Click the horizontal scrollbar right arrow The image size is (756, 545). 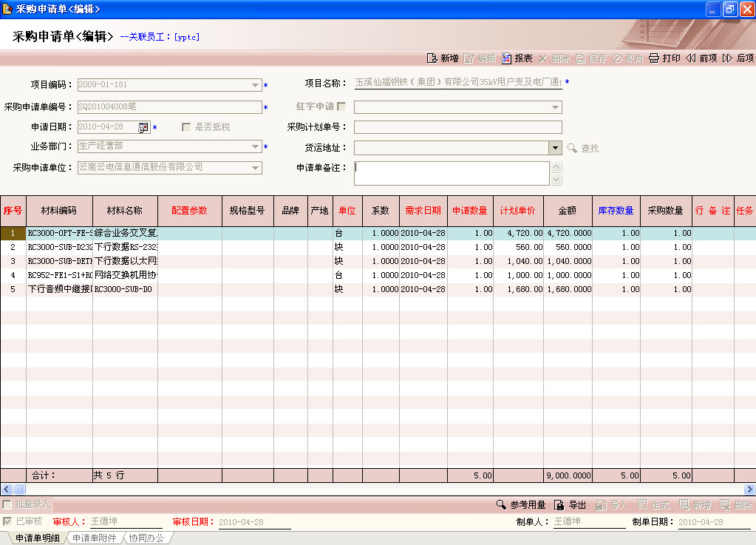749,489
